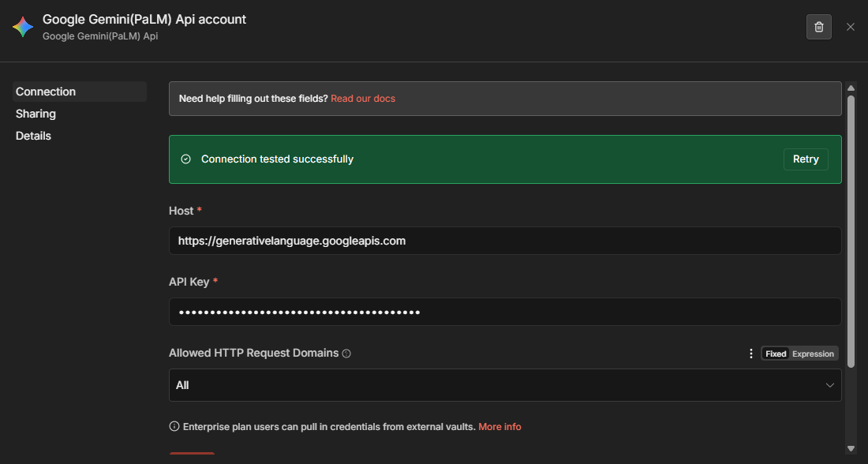The image size is (868, 464).
Task: Switch to the Sharing tab
Action: pyautogui.click(x=36, y=114)
